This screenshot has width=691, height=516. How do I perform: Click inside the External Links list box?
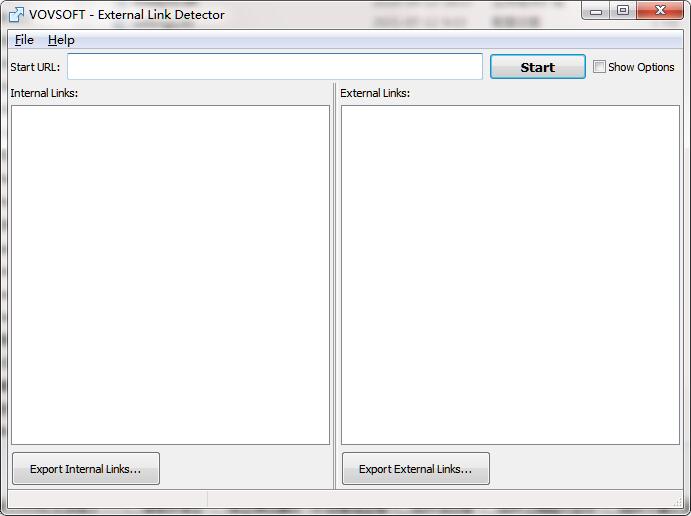tap(510, 275)
